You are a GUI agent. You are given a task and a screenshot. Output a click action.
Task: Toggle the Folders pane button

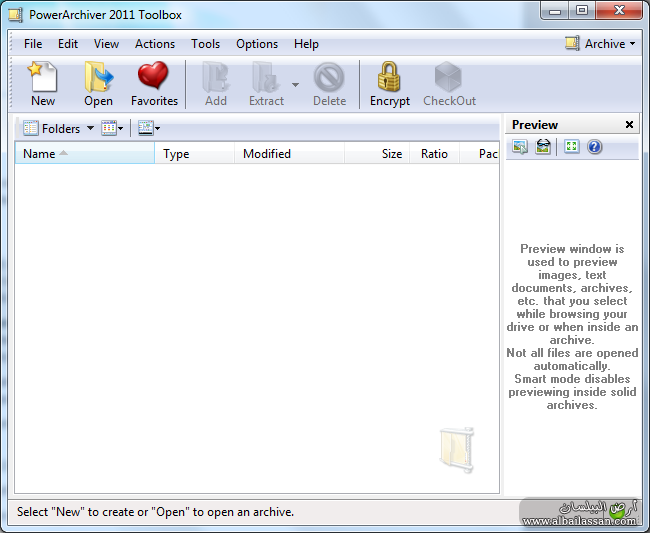(52, 128)
